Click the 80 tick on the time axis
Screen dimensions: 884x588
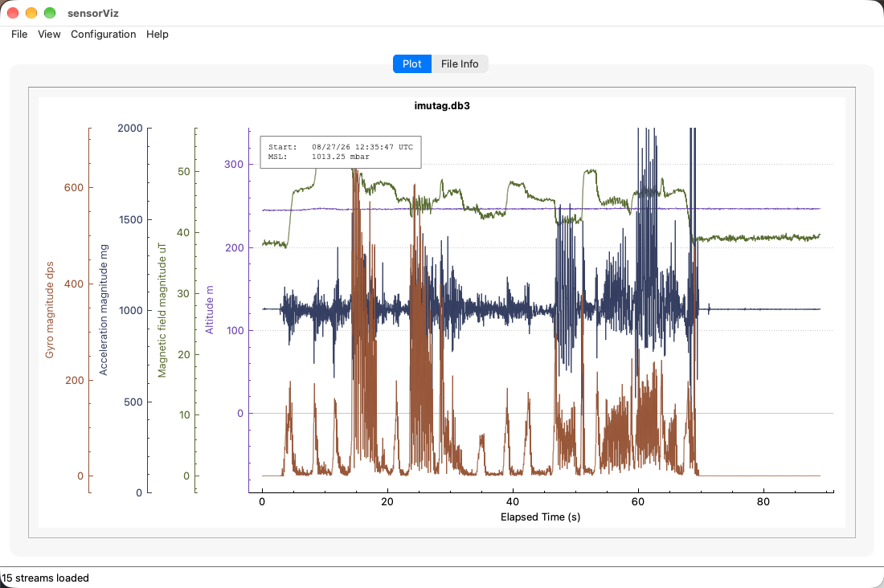tap(763, 502)
